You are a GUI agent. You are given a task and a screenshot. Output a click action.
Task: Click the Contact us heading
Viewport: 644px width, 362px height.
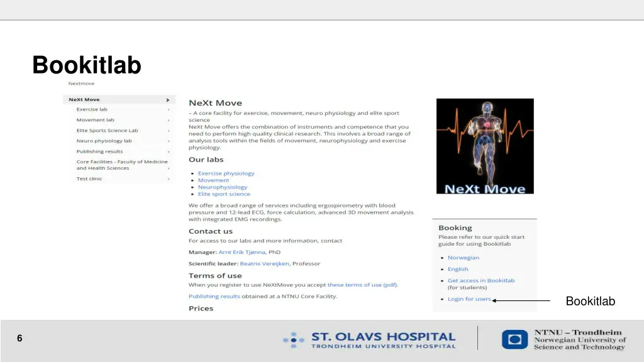click(x=210, y=231)
